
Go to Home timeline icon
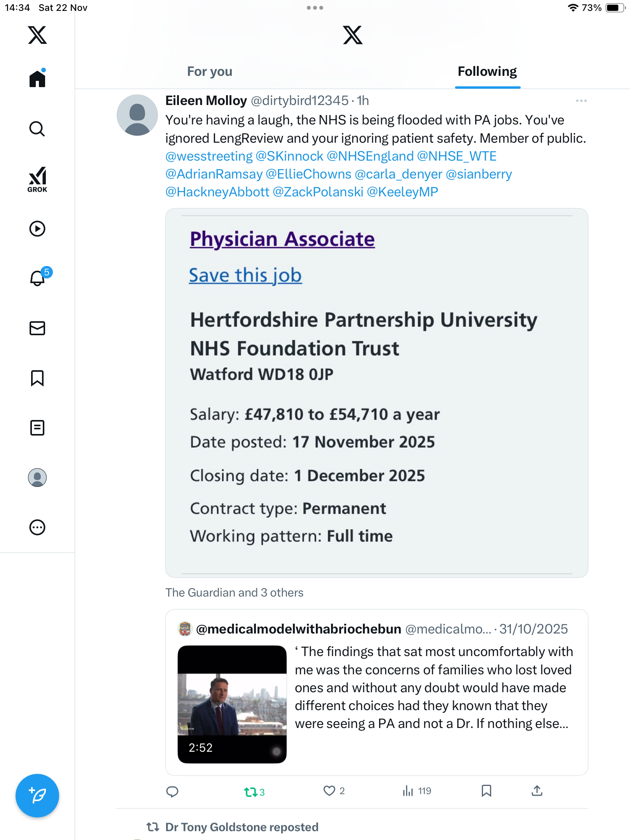(x=37, y=79)
